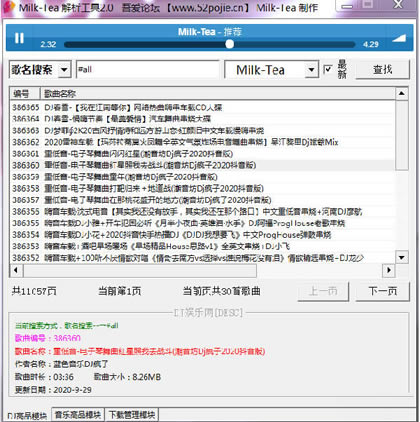Screen dimensions: 420x422
Task: Click the playback progress slider knob
Action: tap(229, 44)
